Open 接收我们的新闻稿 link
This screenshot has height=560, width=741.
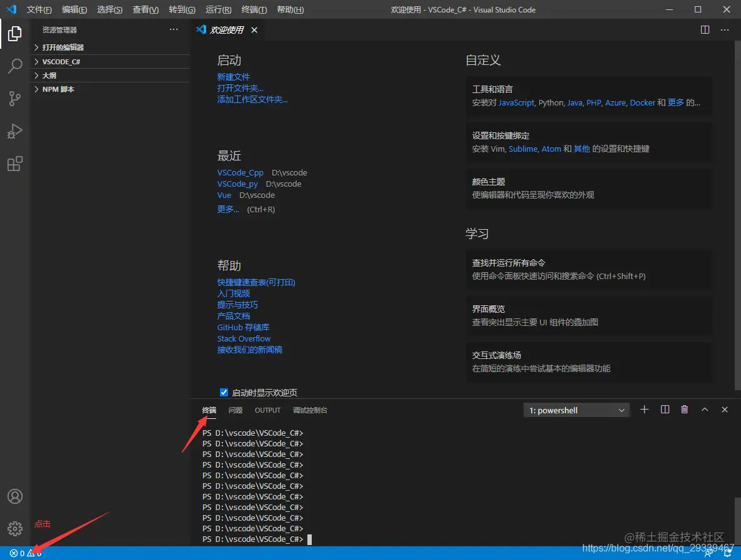click(x=249, y=350)
